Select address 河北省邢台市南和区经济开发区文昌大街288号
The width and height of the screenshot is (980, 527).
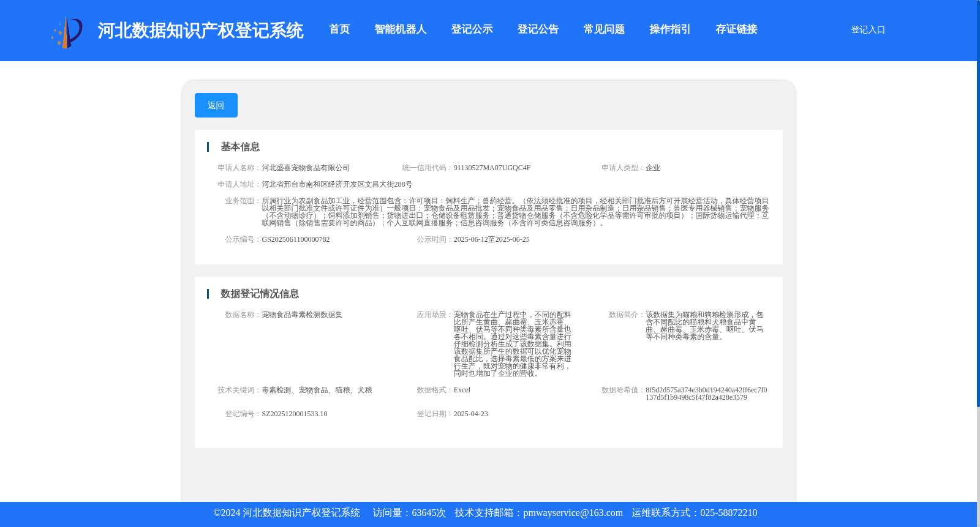(x=337, y=184)
